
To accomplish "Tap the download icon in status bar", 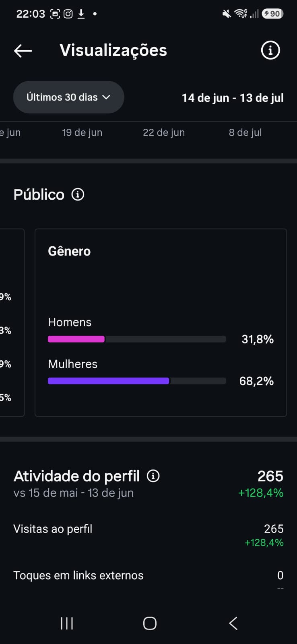I will (x=81, y=14).
